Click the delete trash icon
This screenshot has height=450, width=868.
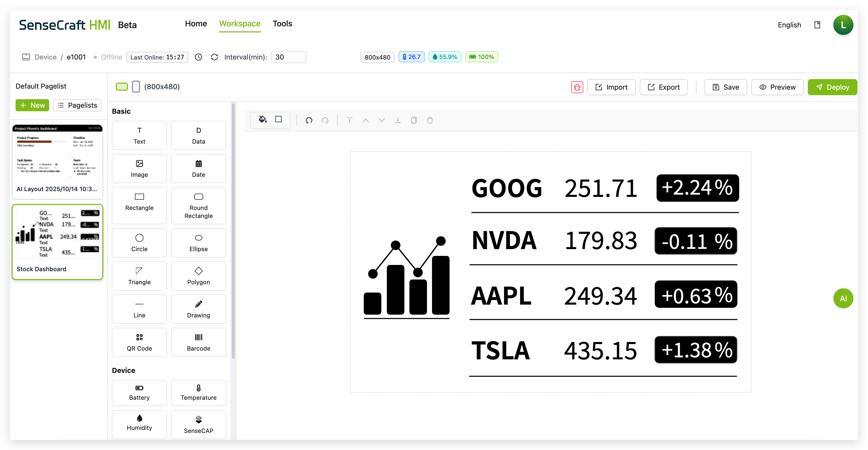(x=430, y=121)
